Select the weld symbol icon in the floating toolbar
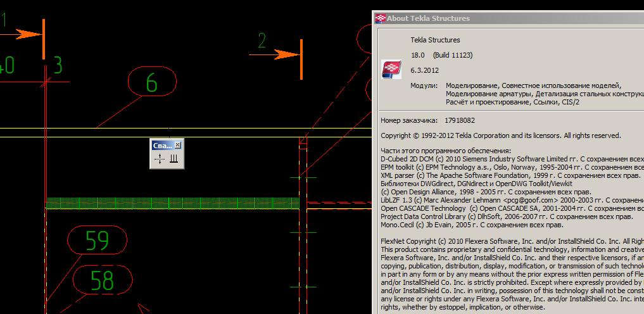The width and height of the screenshot is (644, 314). click(173, 160)
